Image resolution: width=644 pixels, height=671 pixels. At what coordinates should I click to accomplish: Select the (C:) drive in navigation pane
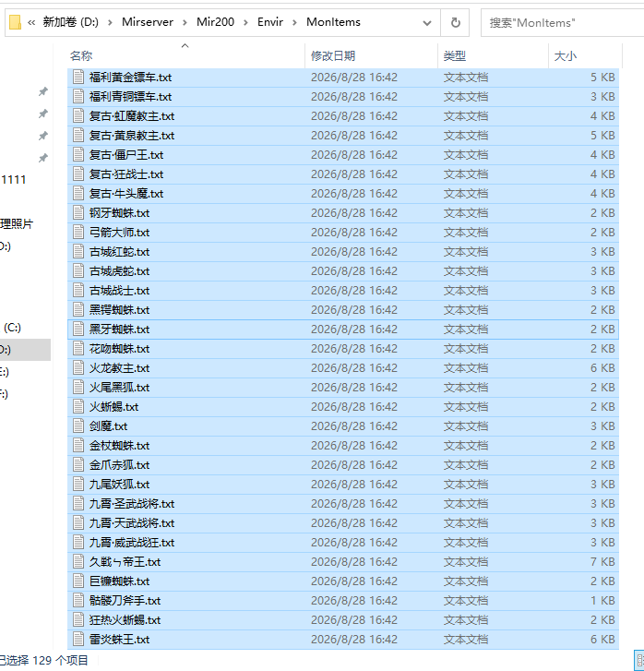point(12,328)
